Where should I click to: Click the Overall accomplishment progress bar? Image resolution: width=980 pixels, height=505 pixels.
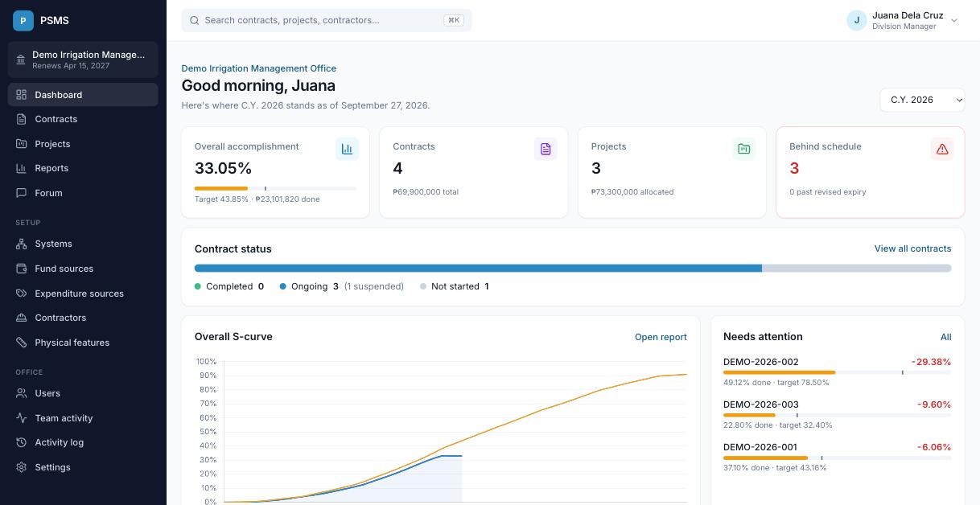[x=275, y=188]
